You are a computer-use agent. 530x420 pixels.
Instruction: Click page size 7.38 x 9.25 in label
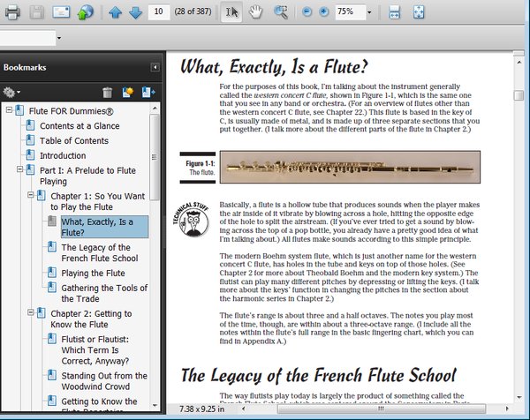tap(201, 409)
